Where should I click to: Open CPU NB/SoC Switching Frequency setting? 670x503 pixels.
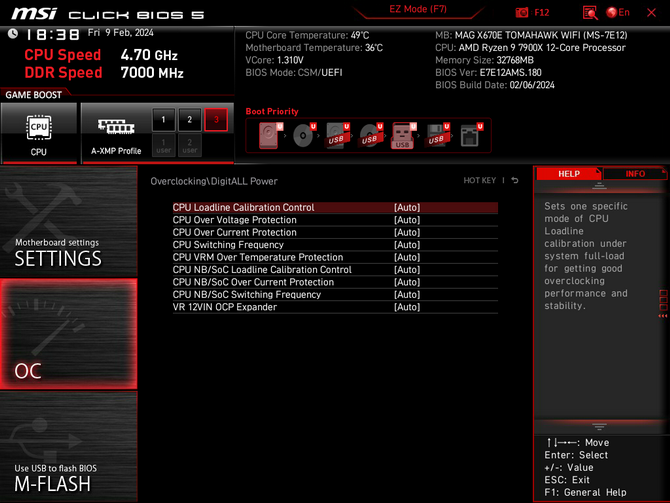pos(335,294)
